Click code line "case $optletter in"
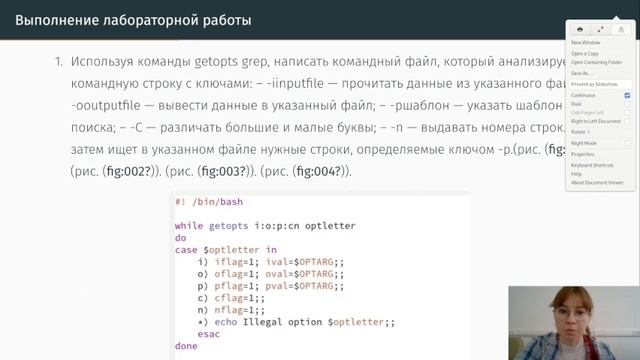640x360 pixels. coord(226,250)
